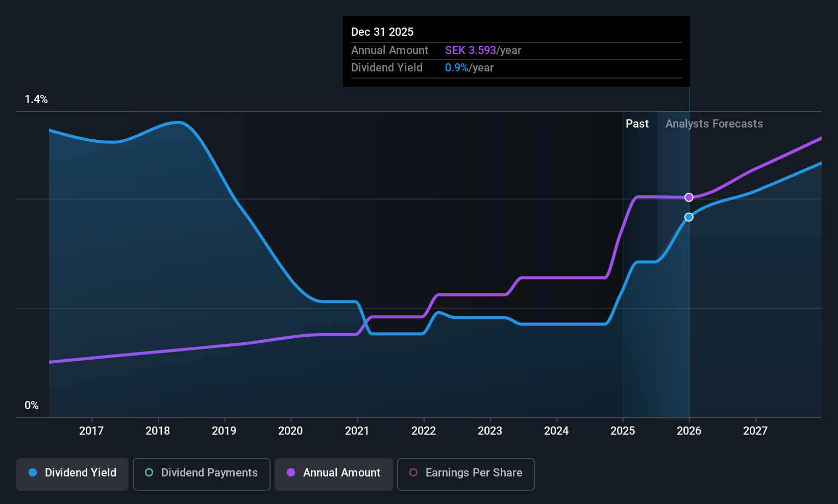Click the Annual Amount tooltip row label
Screen dimensions: 838x504
(390, 51)
